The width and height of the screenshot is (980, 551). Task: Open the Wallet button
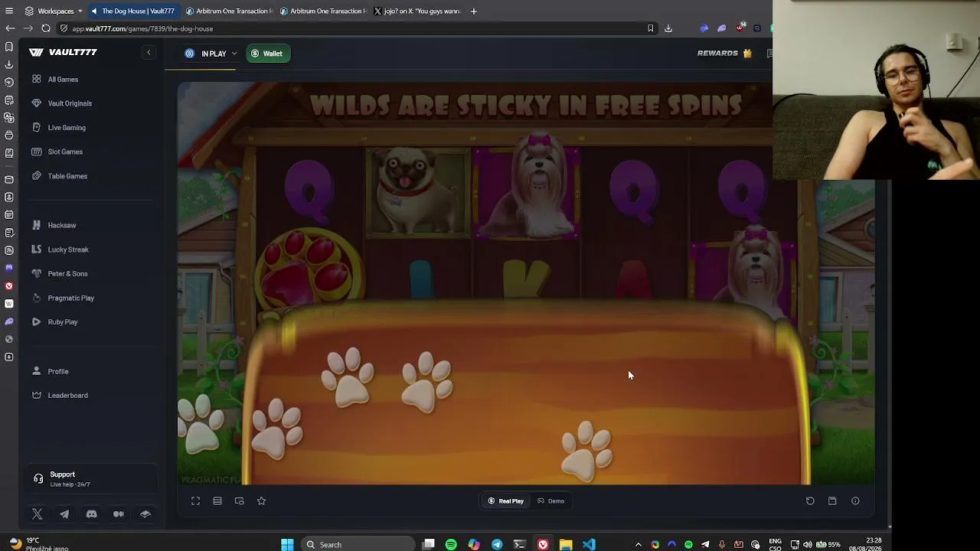tap(267, 54)
